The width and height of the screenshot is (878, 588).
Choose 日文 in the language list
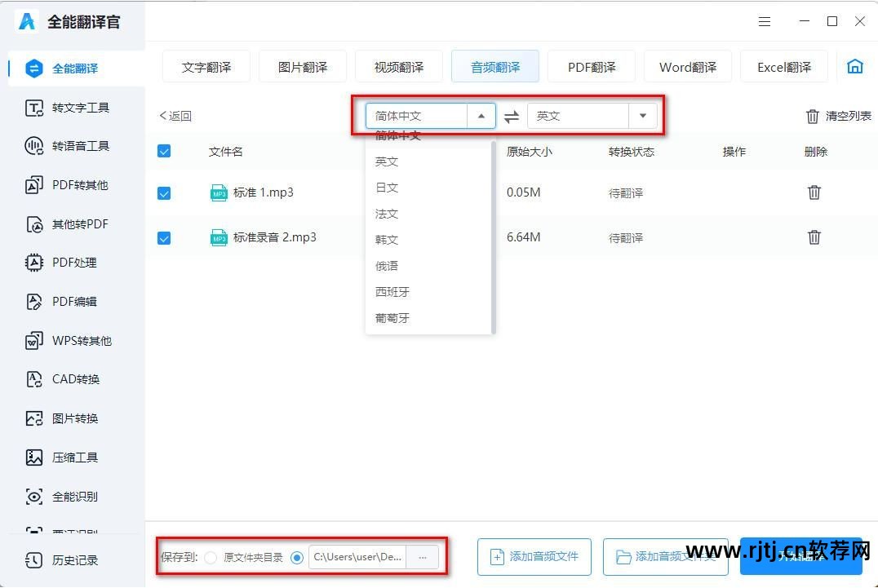428,188
